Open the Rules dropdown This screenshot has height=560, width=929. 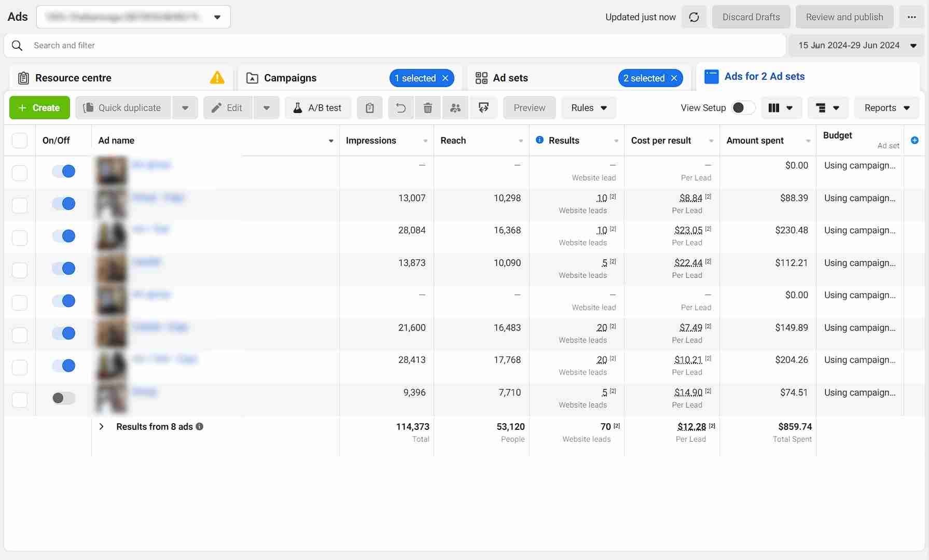[588, 108]
